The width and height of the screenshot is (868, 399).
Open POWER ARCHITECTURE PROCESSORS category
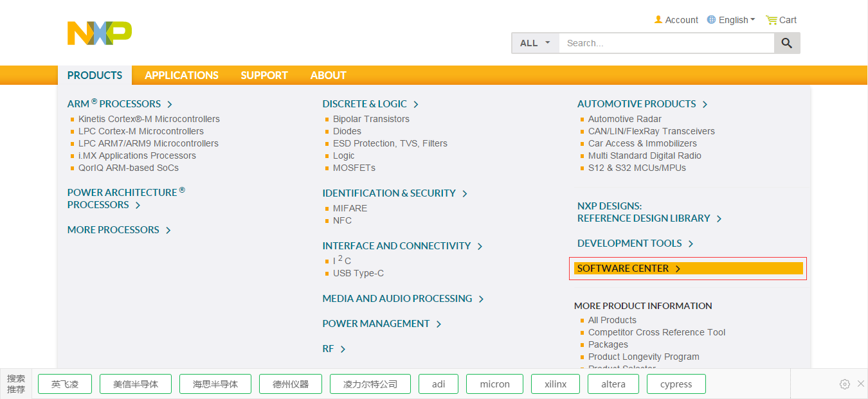pos(126,198)
